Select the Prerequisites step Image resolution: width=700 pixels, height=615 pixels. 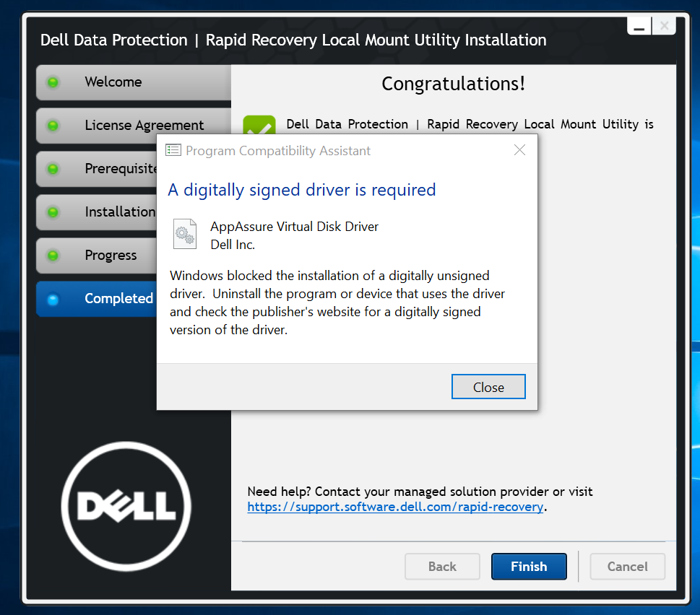[x=96, y=169]
